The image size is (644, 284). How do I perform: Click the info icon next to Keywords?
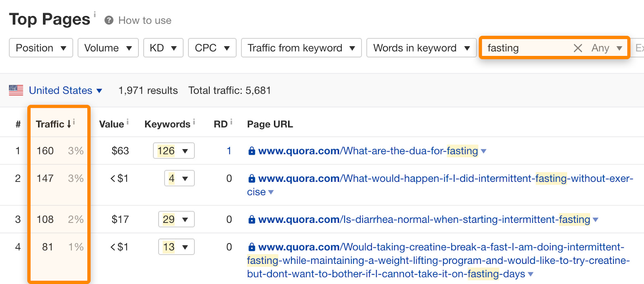(x=194, y=121)
